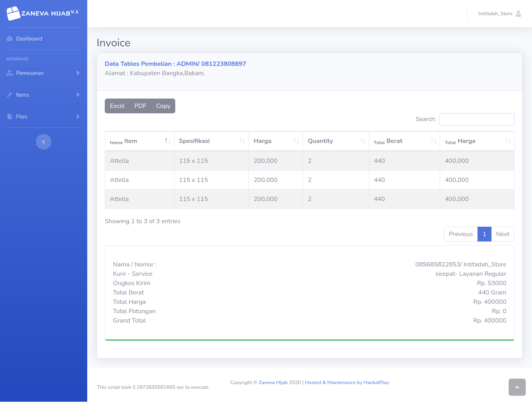Click the 'Invoice' page heading

click(113, 43)
